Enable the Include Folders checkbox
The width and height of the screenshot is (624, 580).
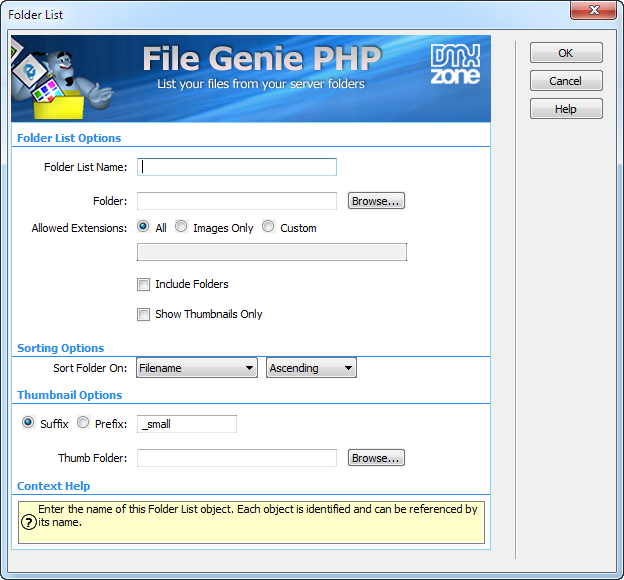143,285
